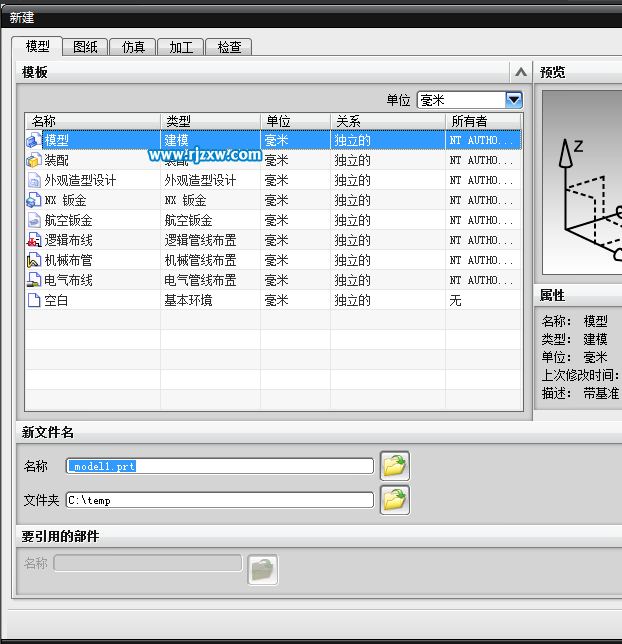Select the 逻辑布线 name cell
622x644 pixels.
point(68,240)
